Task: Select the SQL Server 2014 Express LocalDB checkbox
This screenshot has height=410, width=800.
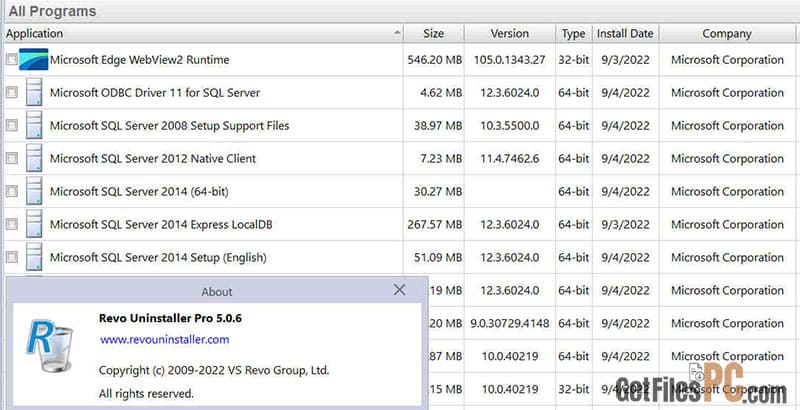Action: point(12,224)
